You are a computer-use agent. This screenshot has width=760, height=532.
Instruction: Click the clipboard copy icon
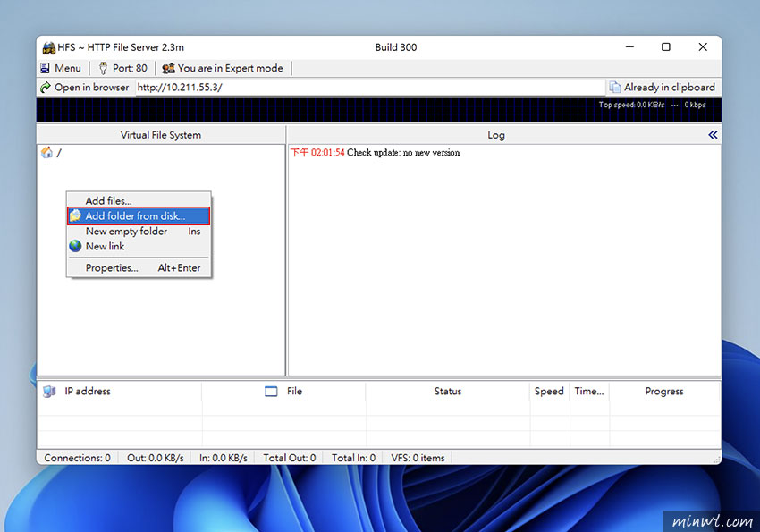coord(614,88)
